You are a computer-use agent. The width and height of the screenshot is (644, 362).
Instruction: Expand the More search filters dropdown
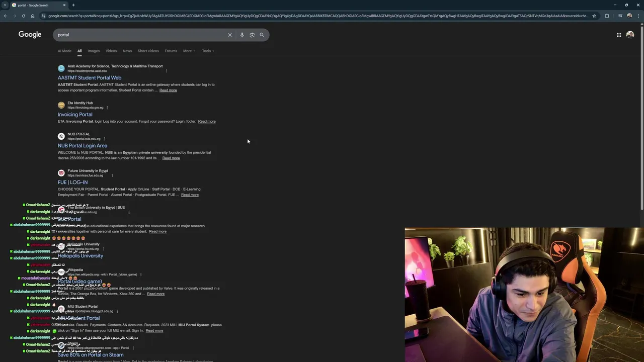pos(189,51)
